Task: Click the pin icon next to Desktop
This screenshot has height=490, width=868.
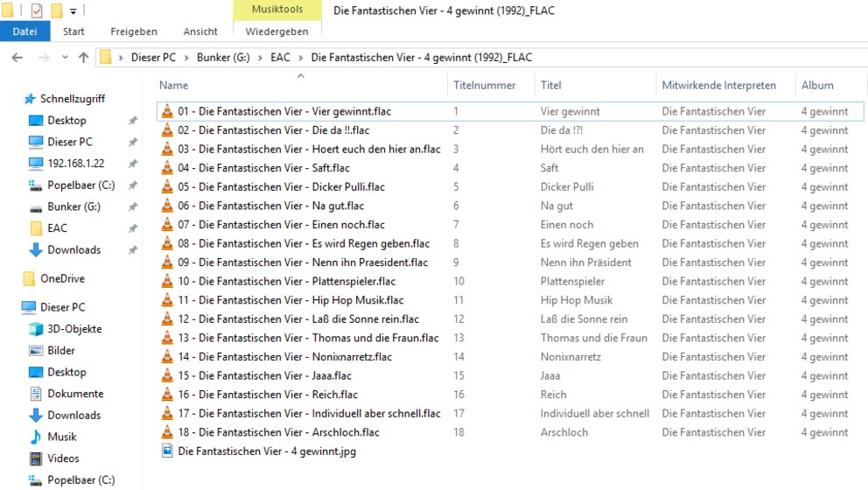Action: pos(133,120)
